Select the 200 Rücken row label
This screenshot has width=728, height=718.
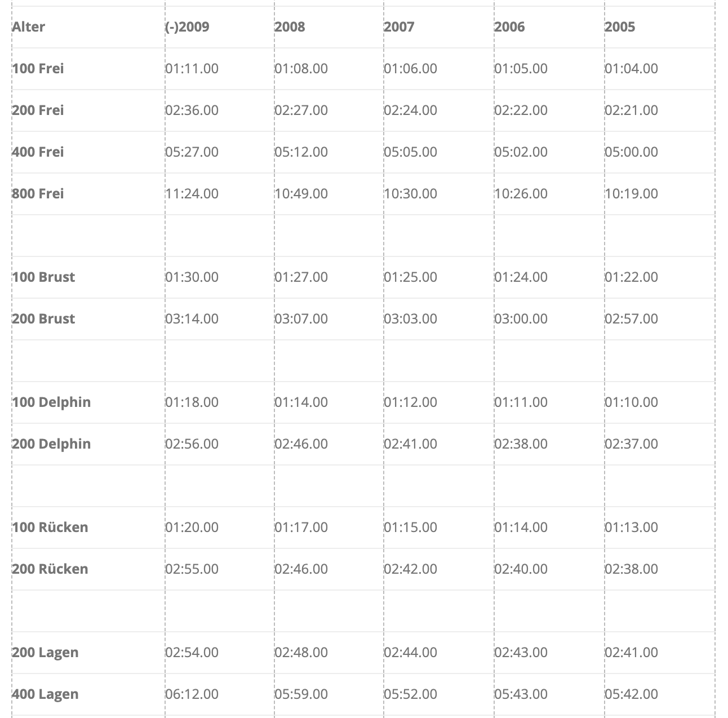[50, 569]
